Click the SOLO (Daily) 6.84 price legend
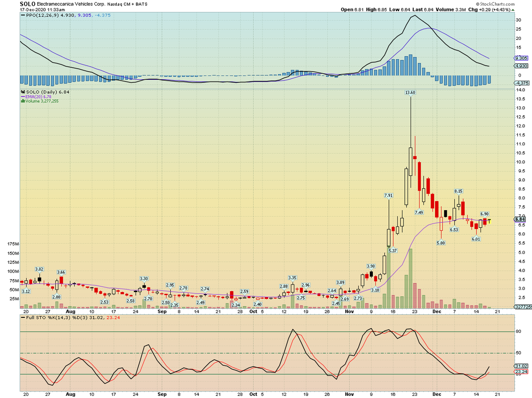532x398 pixels. pos(45,92)
